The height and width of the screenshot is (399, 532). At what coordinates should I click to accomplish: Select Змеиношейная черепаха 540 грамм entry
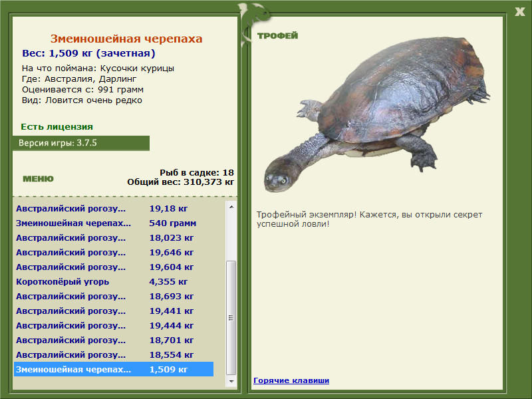click(x=114, y=223)
